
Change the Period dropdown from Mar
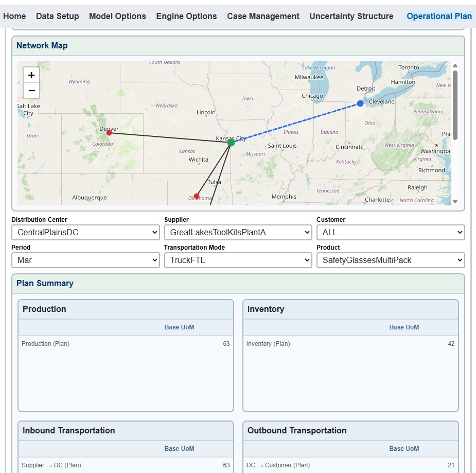(x=85, y=260)
